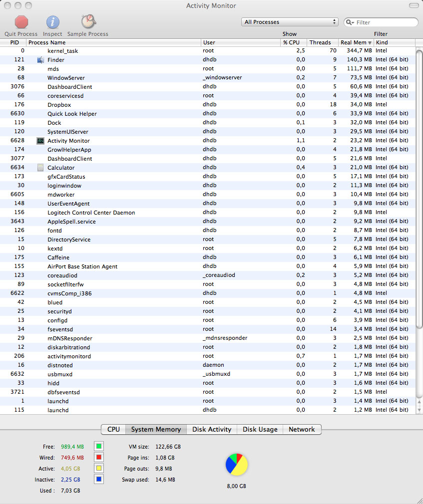Image resolution: width=423 pixels, height=504 pixels.
Task: Open the All Processes dropdown
Action: (x=290, y=22)
